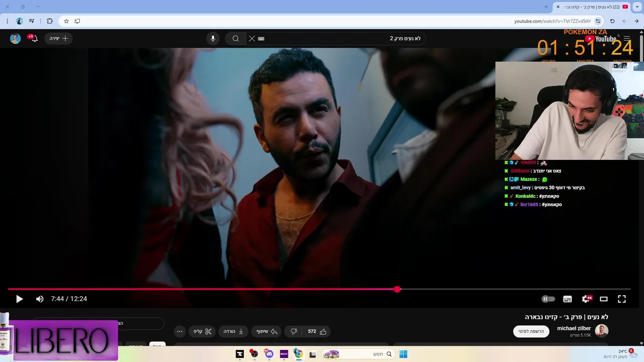Click the video time 7:44 / 12:24
The image size is (644, 362).
69,299
